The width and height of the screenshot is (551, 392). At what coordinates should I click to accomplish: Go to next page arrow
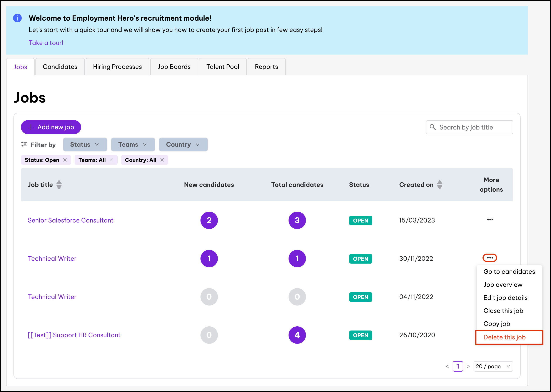point(468,366)
